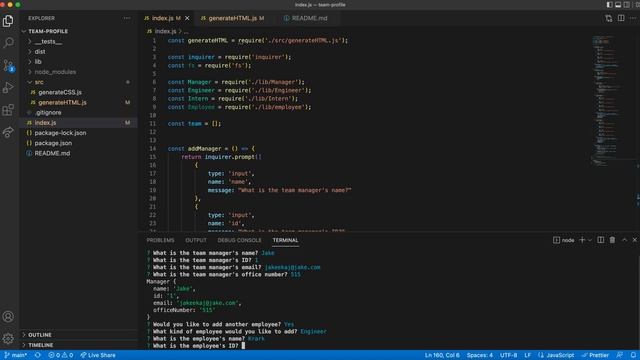Switch to the PROBLEMS panel tab

tap(160, 240)
